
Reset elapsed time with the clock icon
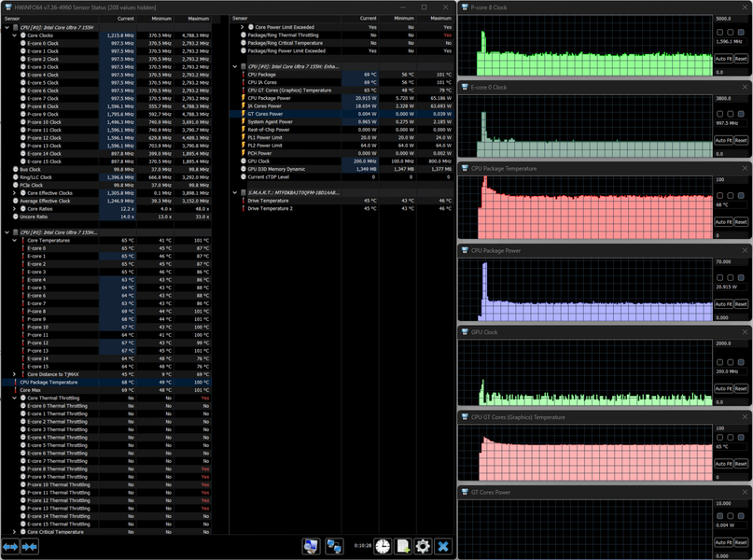383,547
